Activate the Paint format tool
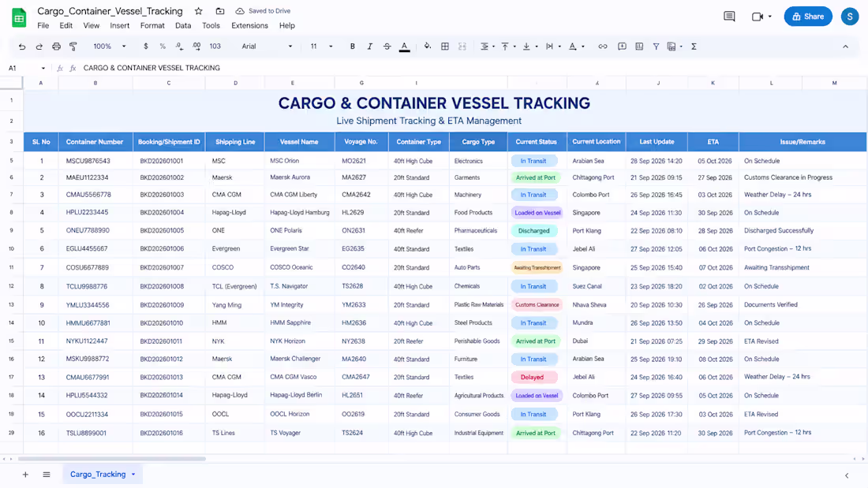Viewport: 868px width, 488px height. tap(73, 47)
